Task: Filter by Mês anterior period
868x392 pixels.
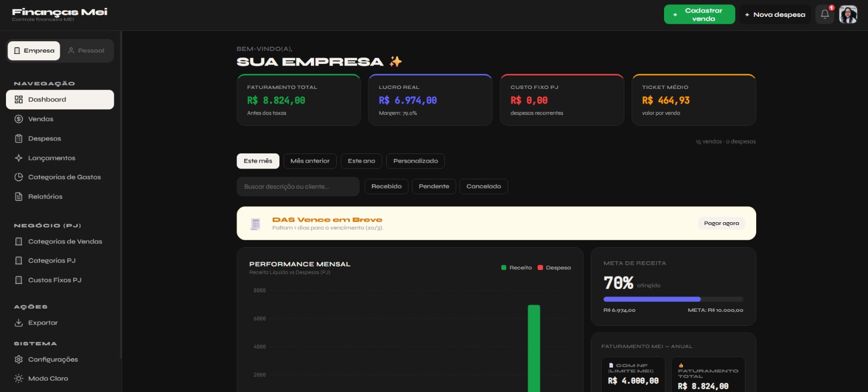Action: pos(310,161)
